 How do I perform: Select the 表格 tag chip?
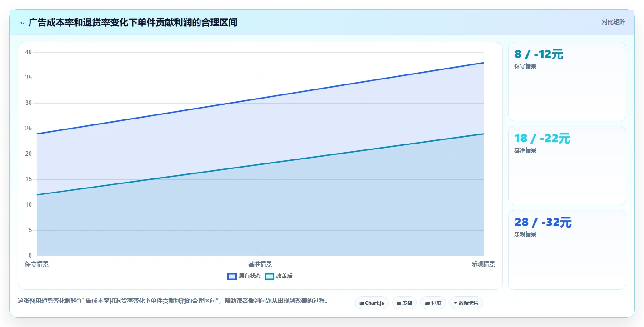pos(404,303)
